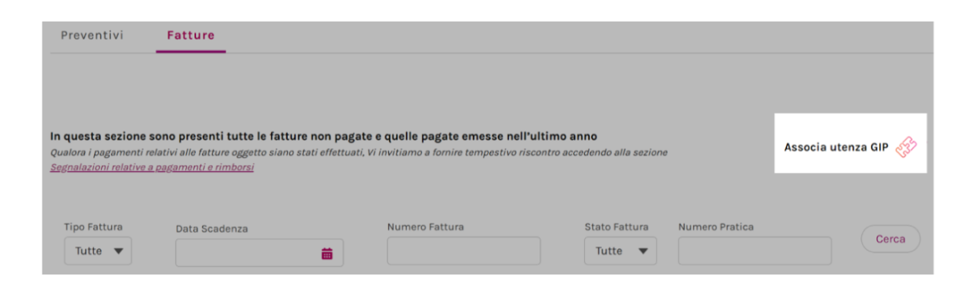Click the bold fatture non pagate heading
980x296 pixels.
click(323, 137)
